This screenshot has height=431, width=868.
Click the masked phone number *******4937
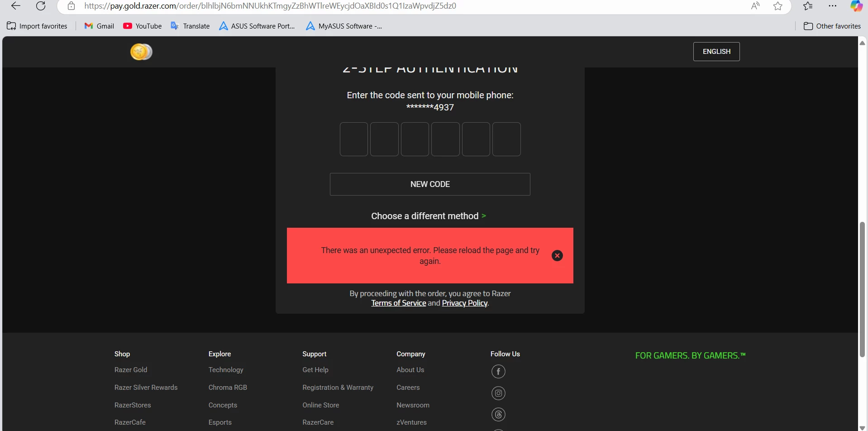(430, 107)
